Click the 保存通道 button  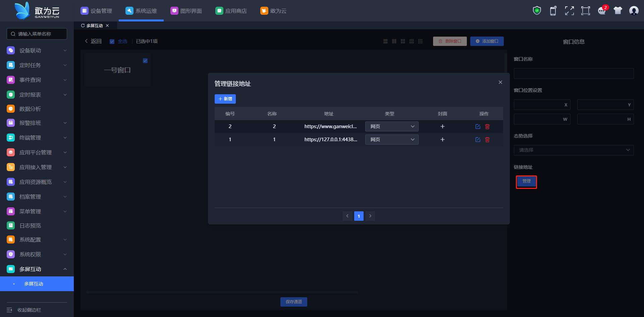tap(293, 302)
